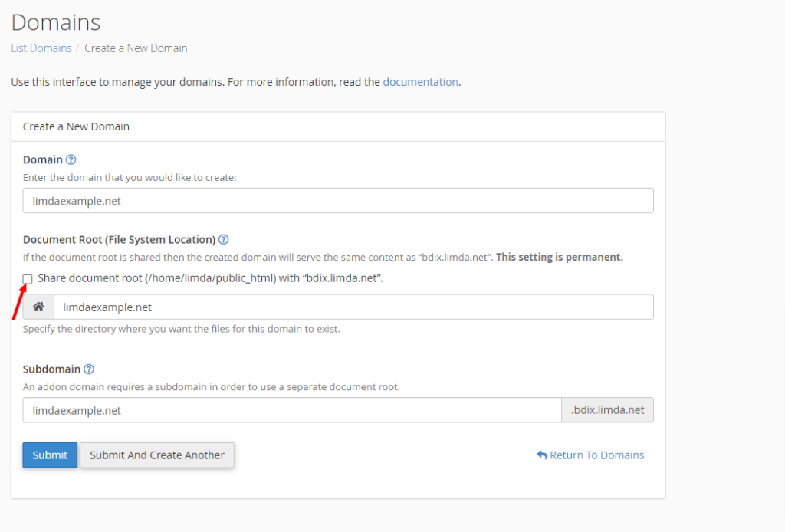The height and width of the screenshot is (532, 785).
Task: Select the Create a New Domain breadcrumb
Action: pyautogui.click(x=136, y=48)
